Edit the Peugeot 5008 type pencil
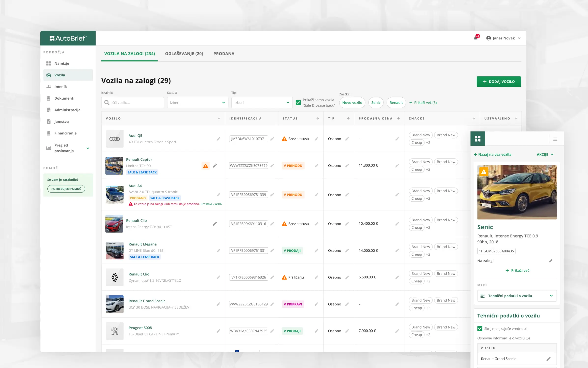 (347, 331)
